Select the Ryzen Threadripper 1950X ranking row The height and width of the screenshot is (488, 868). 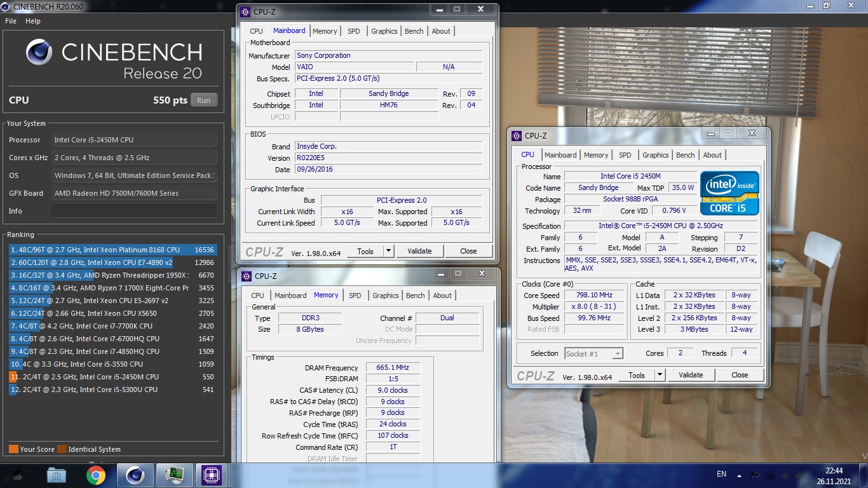pyautogui.click(x=113, y=275)
